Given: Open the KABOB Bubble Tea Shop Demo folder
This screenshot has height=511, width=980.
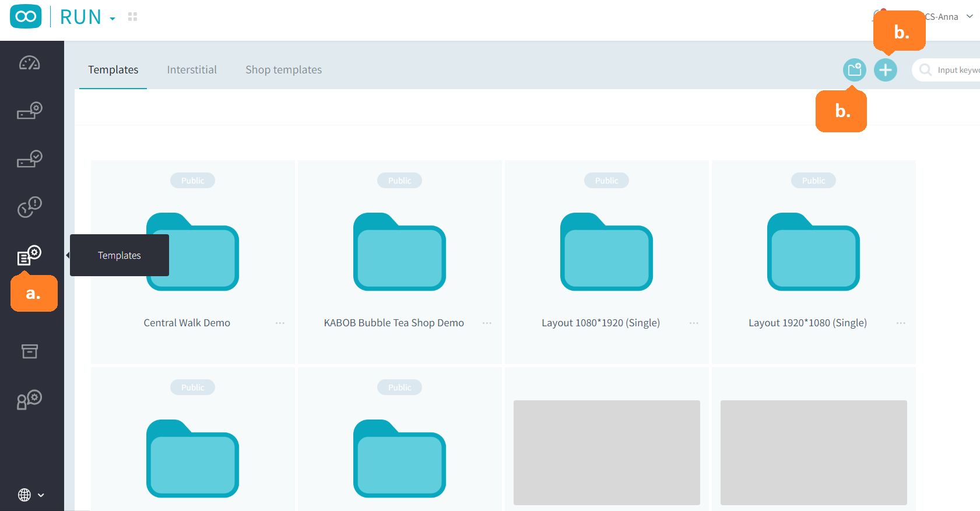Looking at the screenshot, I should 399,252.
